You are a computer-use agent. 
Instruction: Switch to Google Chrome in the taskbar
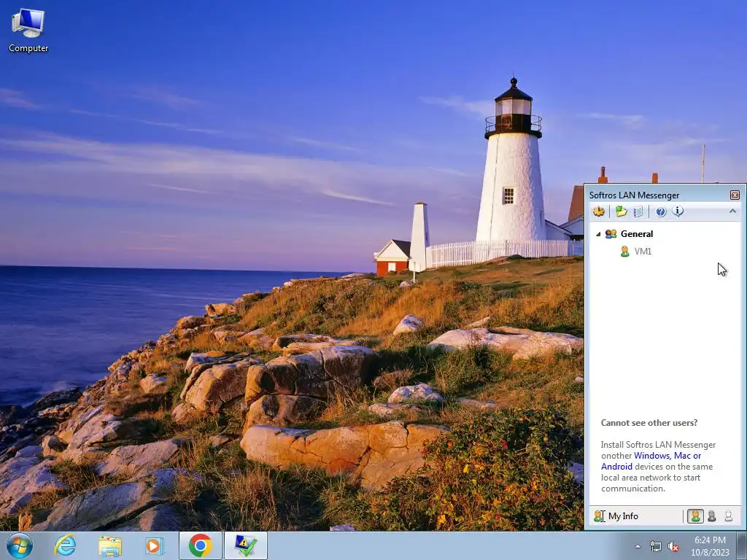coord(201,545)
